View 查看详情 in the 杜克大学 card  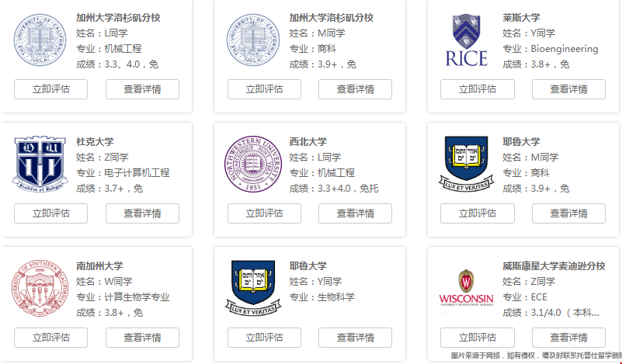tap(142, 213)
